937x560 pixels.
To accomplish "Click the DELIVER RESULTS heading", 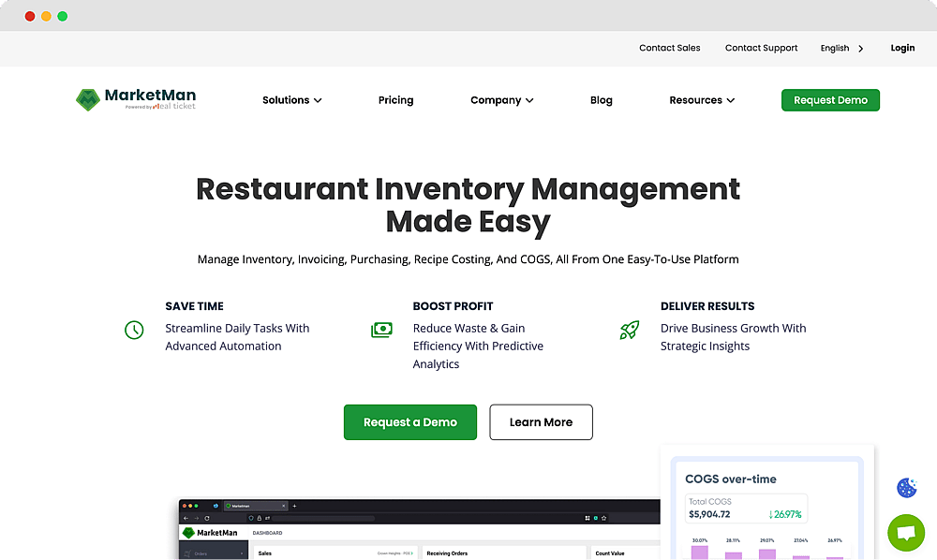I will (x=707, y=306).
